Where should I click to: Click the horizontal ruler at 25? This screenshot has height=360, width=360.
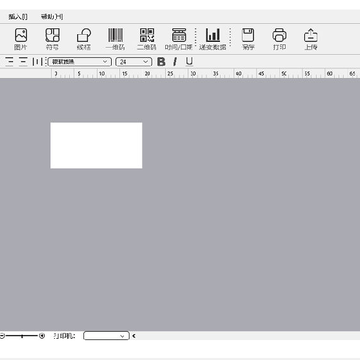point(170,74)
